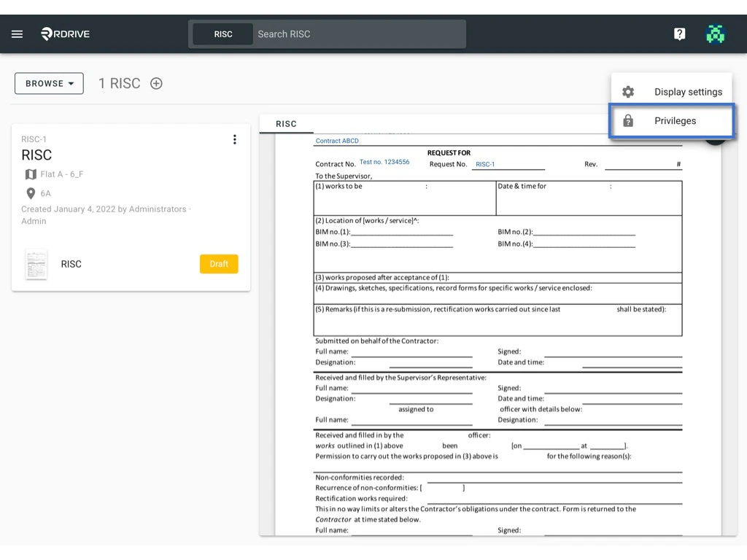This screenshot has width=747, height=560.
Task: Click the RISC card title
Action: point(36,155)
